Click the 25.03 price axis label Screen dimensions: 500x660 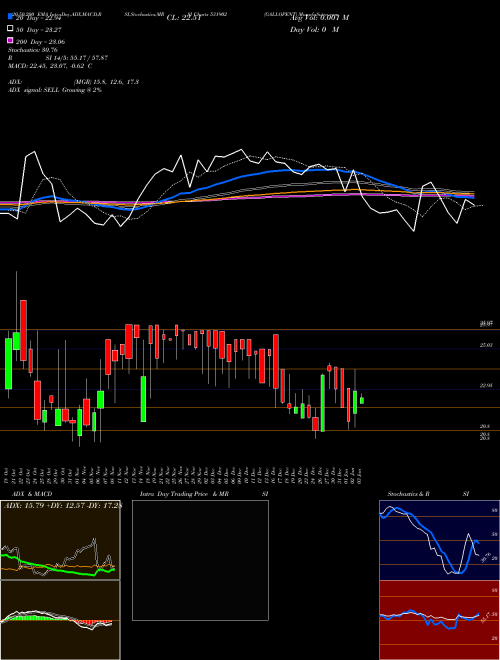tap(486, 345)
